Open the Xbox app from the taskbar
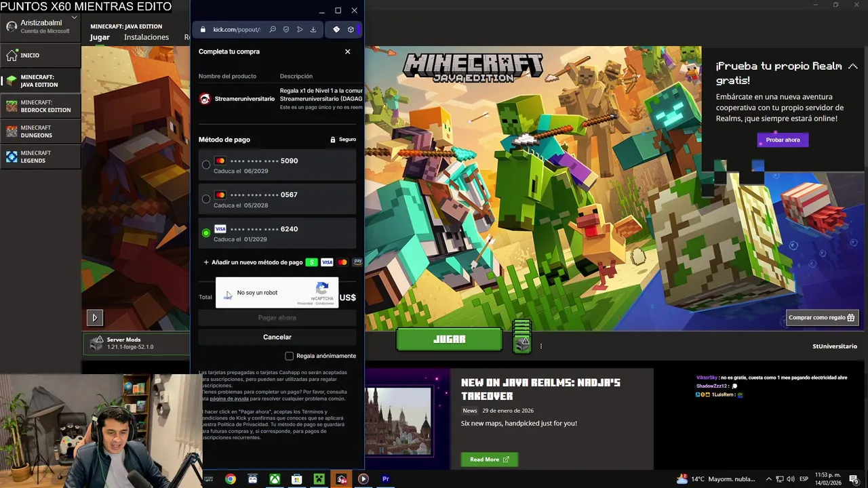 tap(275, 479)
